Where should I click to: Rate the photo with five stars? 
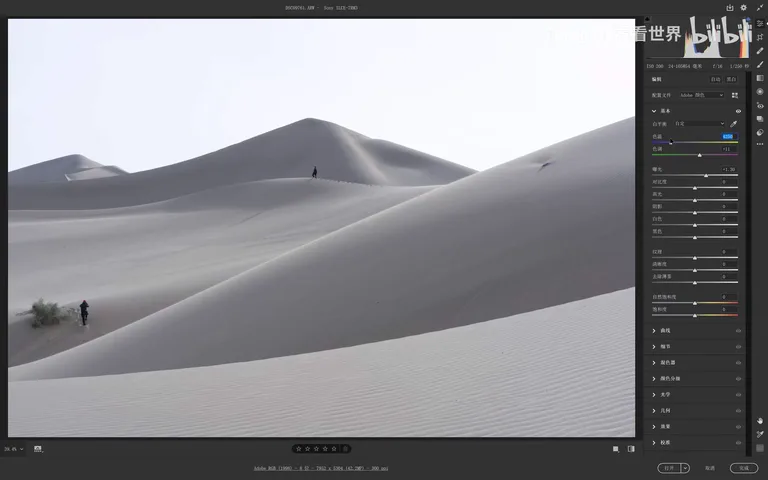(x=334, y=449)
